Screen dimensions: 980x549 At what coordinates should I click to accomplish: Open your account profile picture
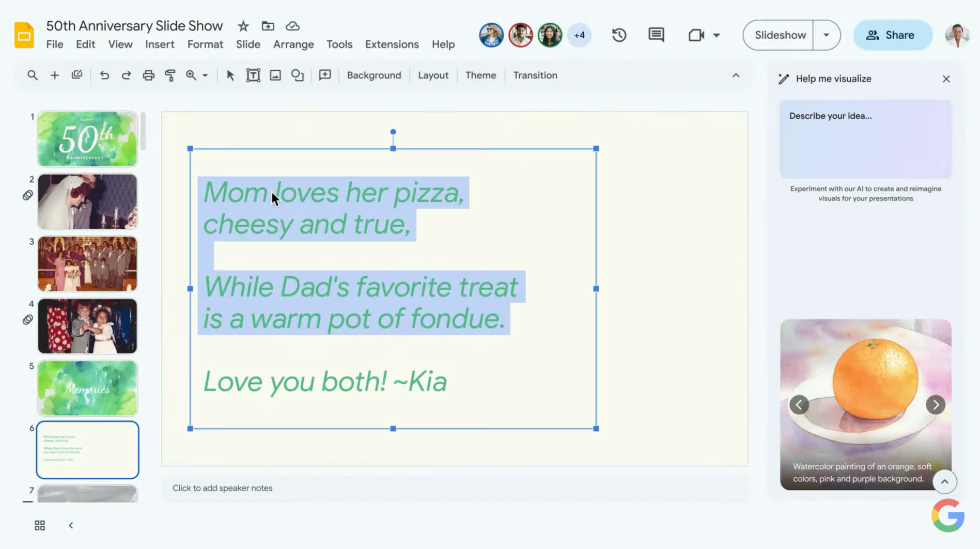(x=957, y=35)
